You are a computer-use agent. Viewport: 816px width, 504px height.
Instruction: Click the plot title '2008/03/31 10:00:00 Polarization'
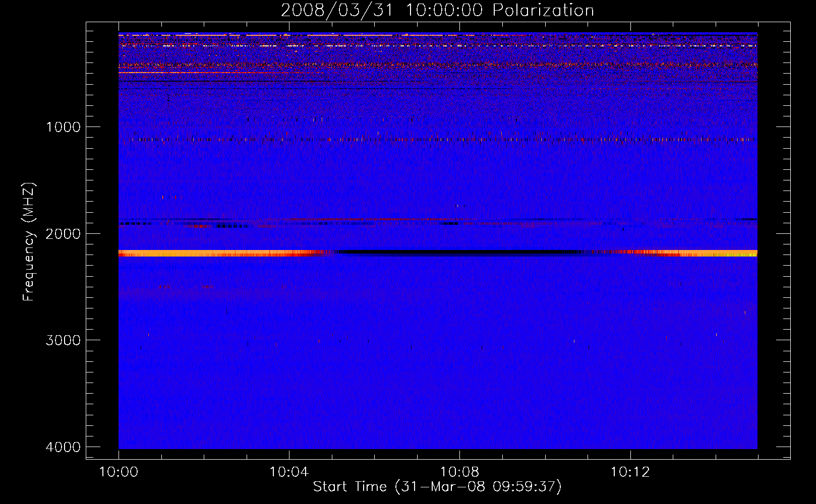437,10
